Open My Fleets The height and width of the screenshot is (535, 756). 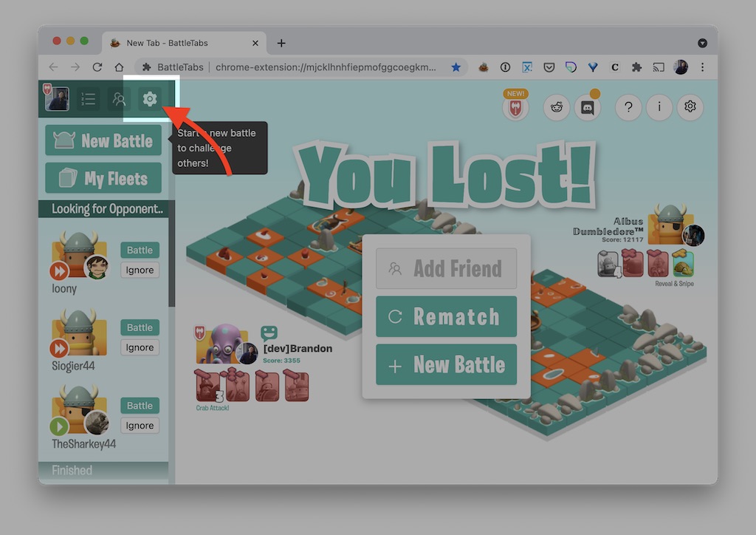(x=103, y=178)
